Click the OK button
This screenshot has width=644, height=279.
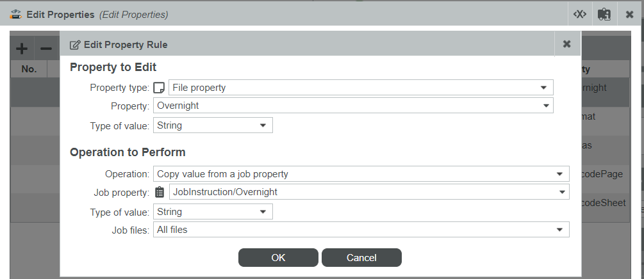[278, 258]
